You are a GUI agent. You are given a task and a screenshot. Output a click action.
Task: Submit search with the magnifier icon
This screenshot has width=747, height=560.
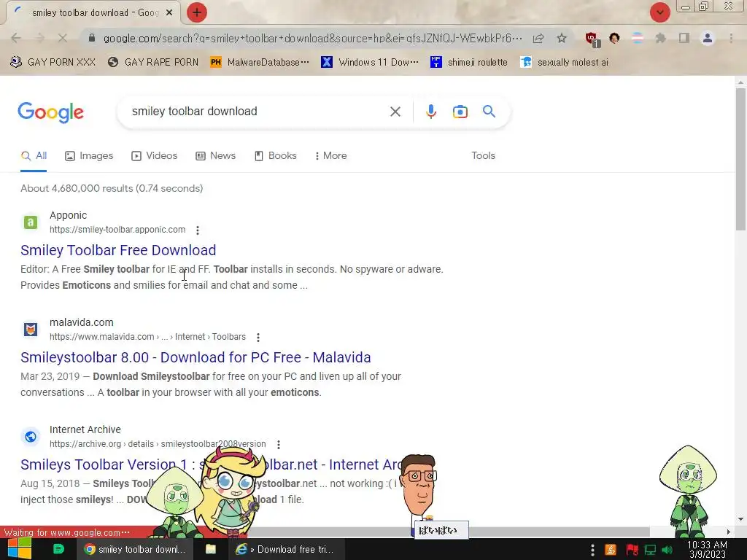tap(489, 112)
